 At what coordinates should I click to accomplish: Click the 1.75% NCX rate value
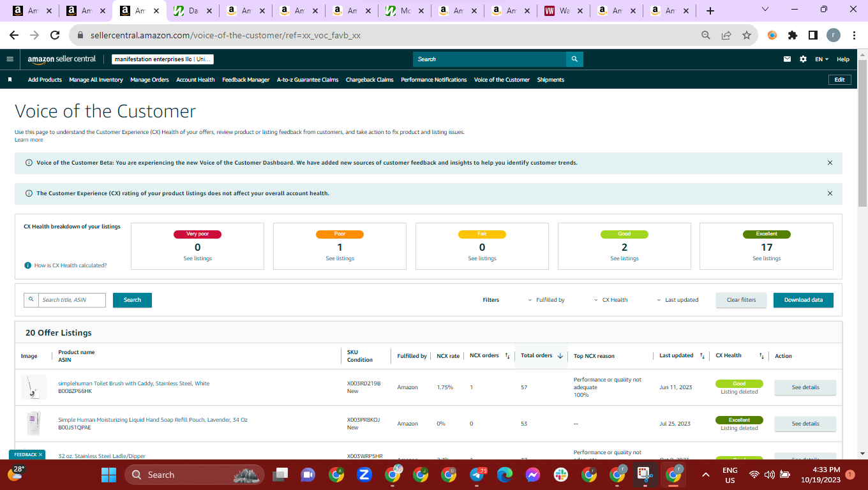coord(445,387)
